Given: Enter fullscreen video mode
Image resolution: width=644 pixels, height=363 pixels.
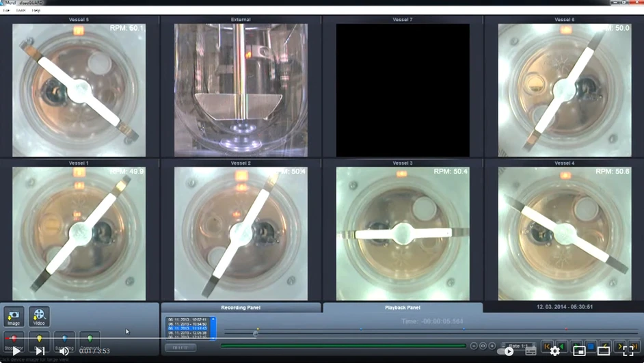Looking at the screenshot, I should tap(628, 351).
